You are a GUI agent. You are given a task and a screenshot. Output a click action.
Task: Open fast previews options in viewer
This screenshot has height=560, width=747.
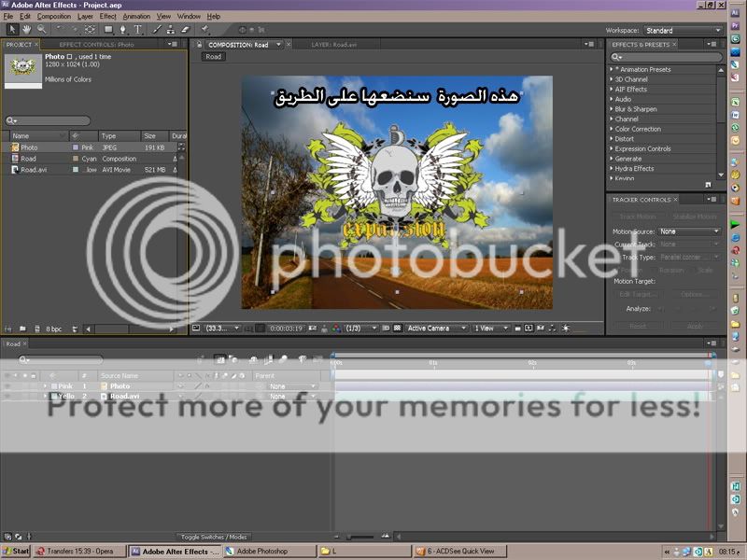[x=529, y=329]
